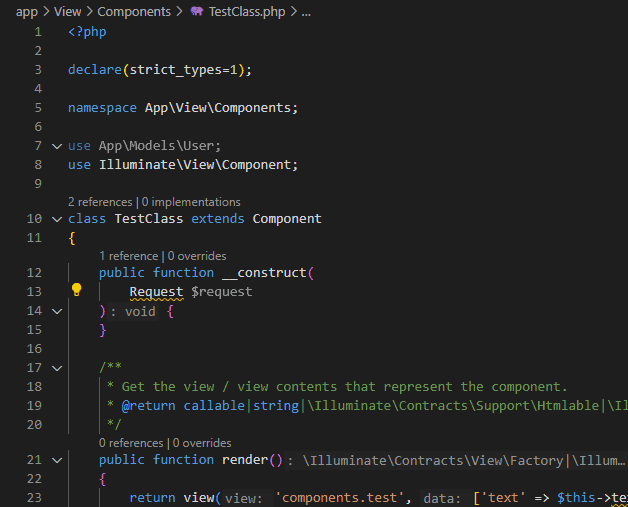This screenshot has width=628, height=507.
Task: Open Components in the breadcrumb path
Action: (133, 12)
